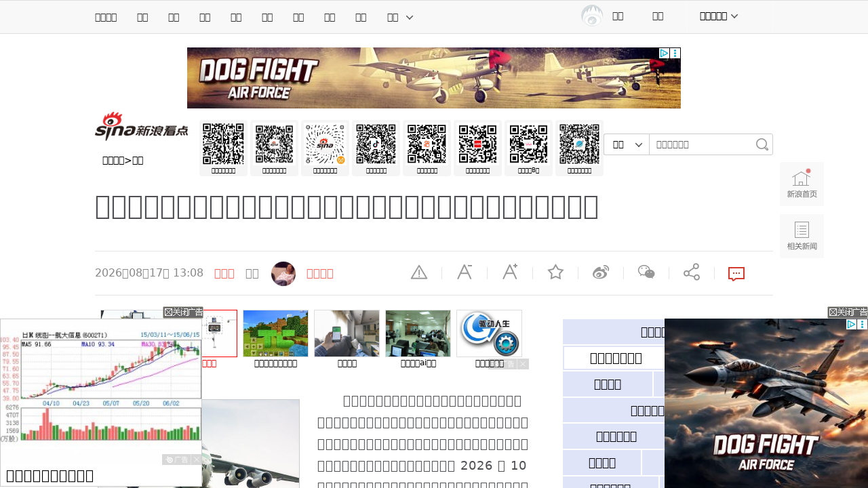Click the 13:08 publish date text
The width and height of the screenshot is (868, 488).
coord(149,273)
